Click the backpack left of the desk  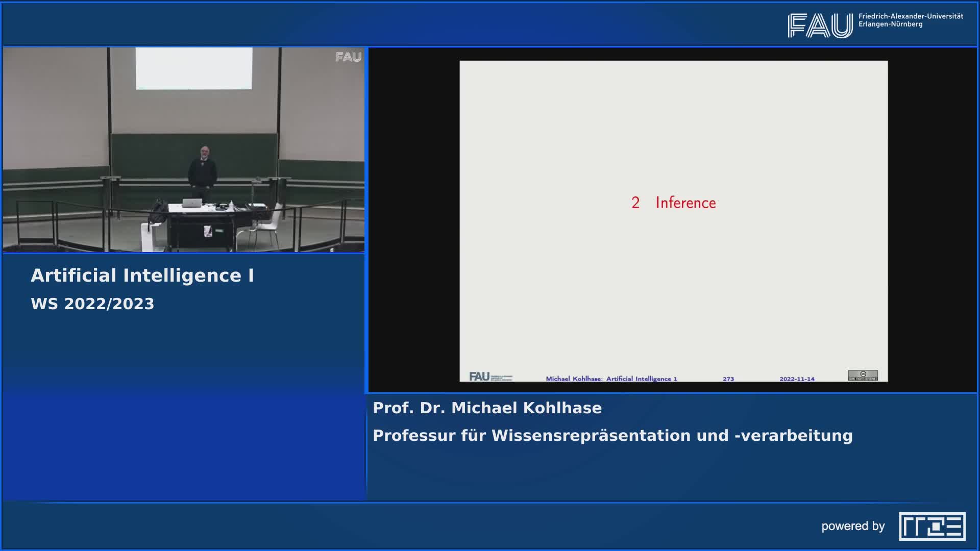pyautogui.click(x=157, y=211)
